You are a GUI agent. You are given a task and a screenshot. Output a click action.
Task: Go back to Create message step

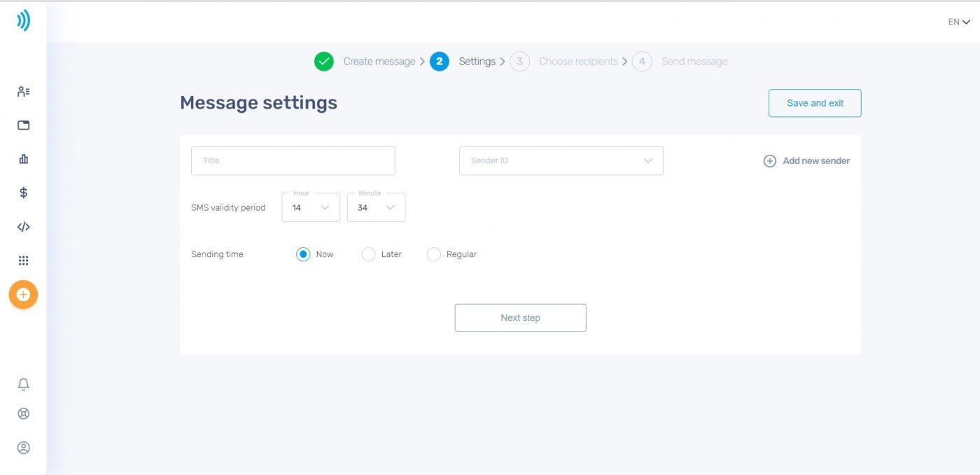point(379,62)
